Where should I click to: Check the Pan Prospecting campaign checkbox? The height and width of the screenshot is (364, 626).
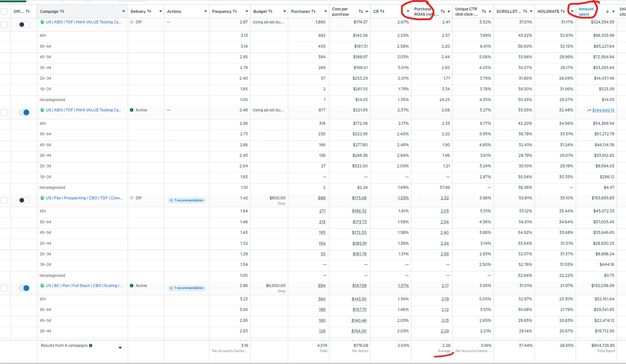click(x=4, y=200)
